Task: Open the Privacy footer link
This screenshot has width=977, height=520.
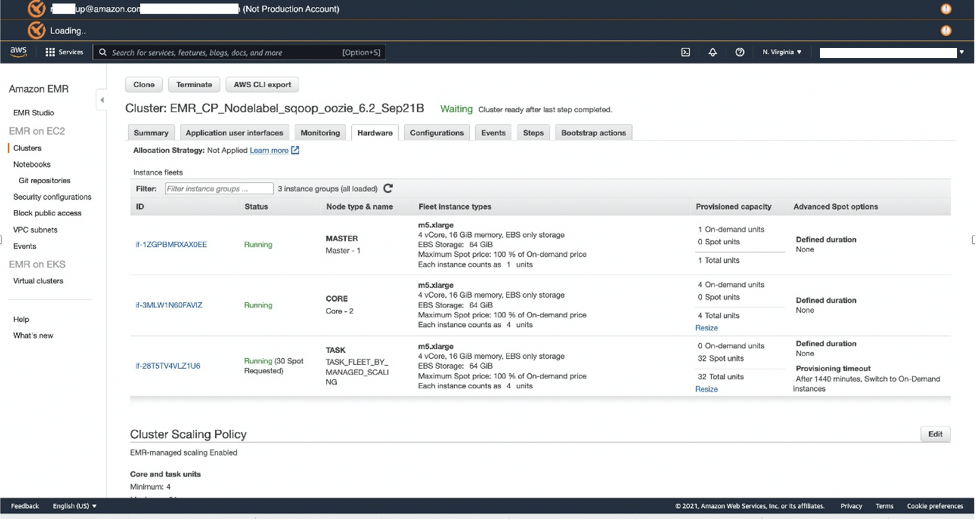Action: [x=851, y=506]
